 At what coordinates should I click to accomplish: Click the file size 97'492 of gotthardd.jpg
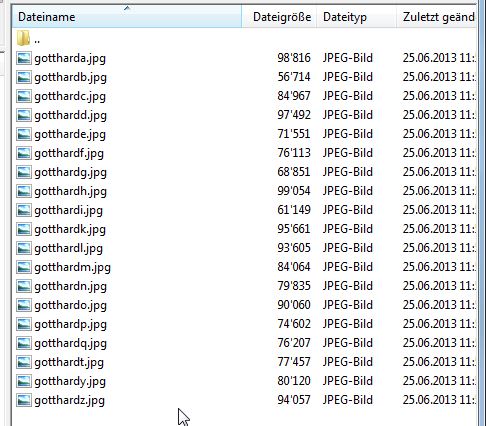(294, 115)
